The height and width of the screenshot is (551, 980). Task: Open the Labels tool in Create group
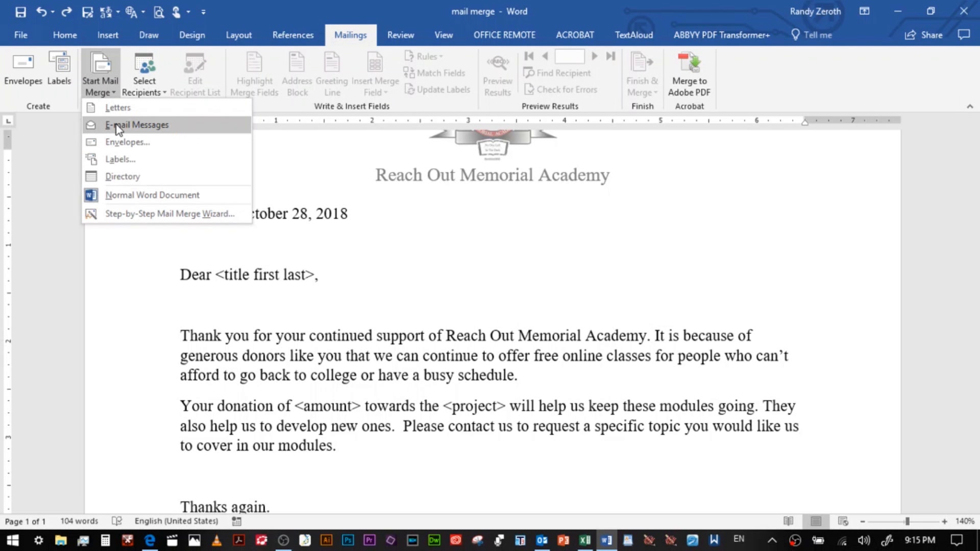point(59,69)
